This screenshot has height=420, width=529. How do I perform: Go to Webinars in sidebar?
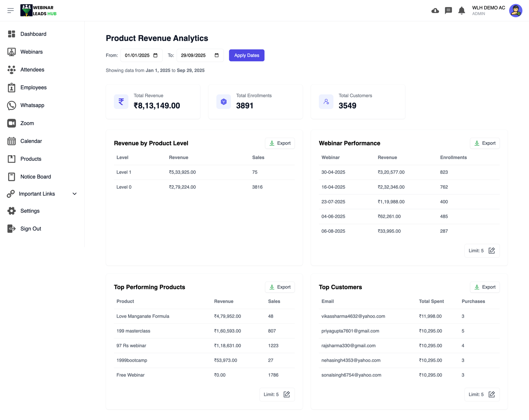[31, 52]
